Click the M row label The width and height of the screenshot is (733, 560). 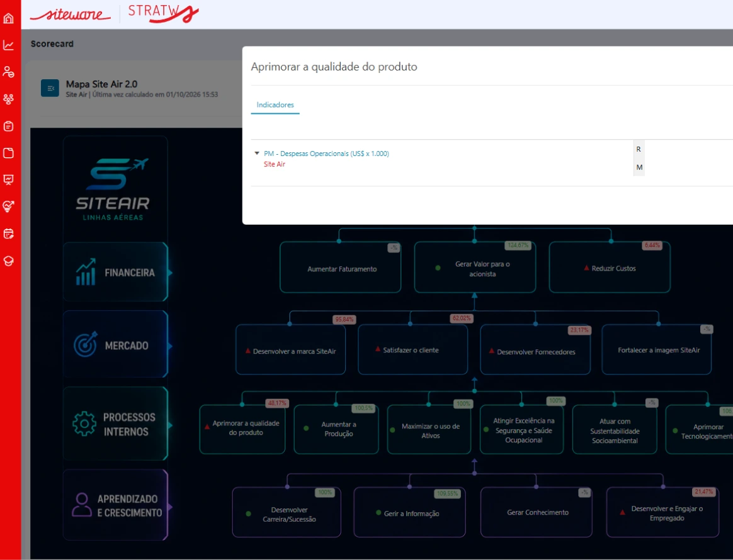click(639, 167)
